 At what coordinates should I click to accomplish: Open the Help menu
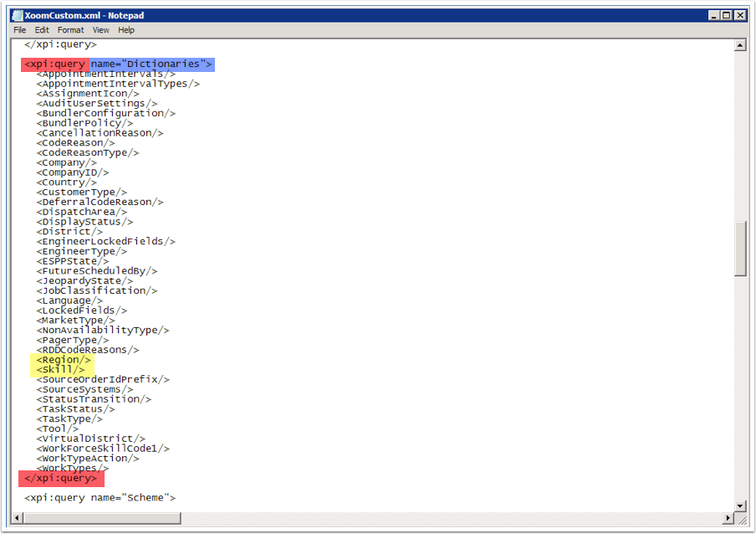(126, 30)
